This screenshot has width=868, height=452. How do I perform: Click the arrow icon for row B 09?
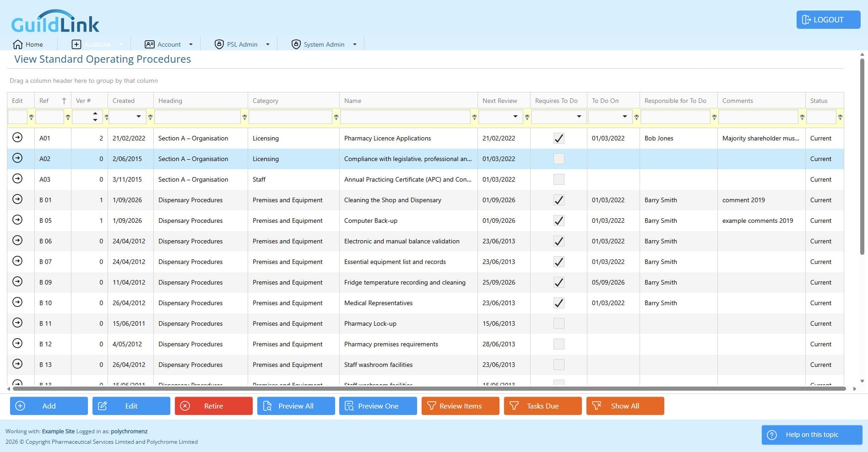(x=17, y=281)
